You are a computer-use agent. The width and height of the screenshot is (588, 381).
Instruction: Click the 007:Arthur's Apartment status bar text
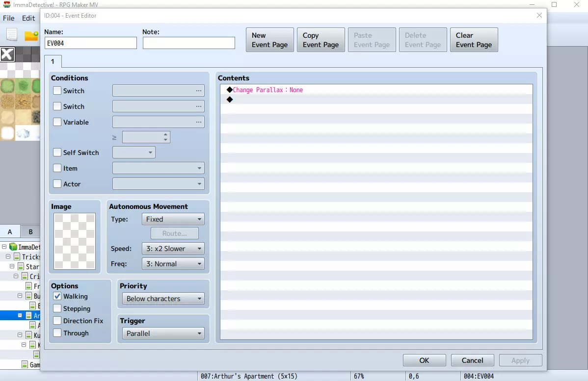(x=249, y=376)
